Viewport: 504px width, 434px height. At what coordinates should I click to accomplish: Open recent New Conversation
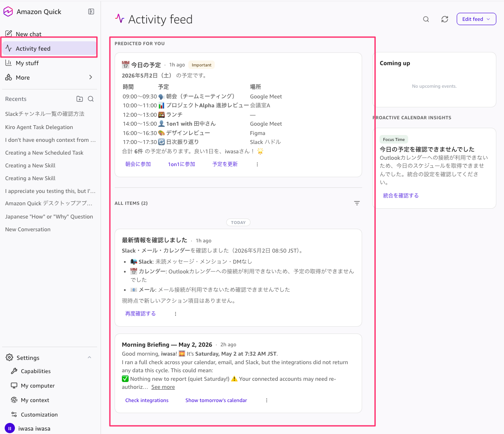tap(28, 230)
